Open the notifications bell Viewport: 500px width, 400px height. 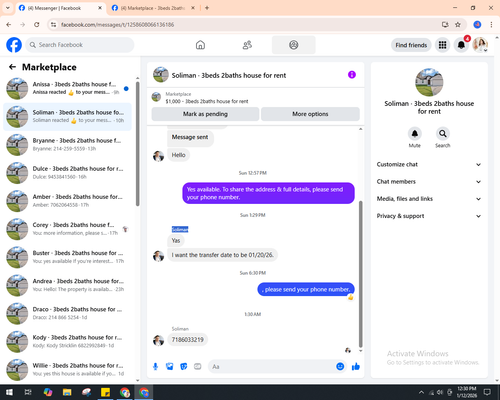(x=461, y=45)
